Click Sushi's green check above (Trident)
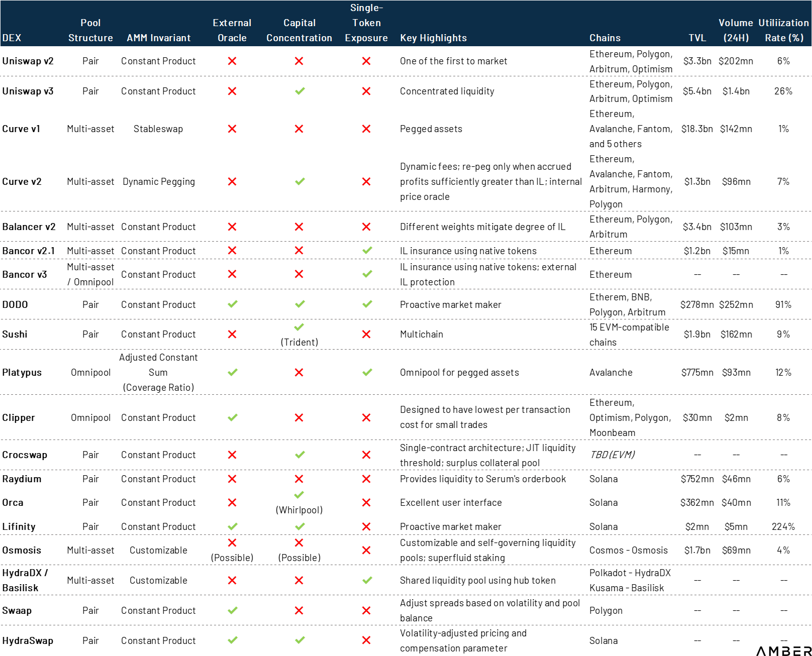 pos(299,327)
